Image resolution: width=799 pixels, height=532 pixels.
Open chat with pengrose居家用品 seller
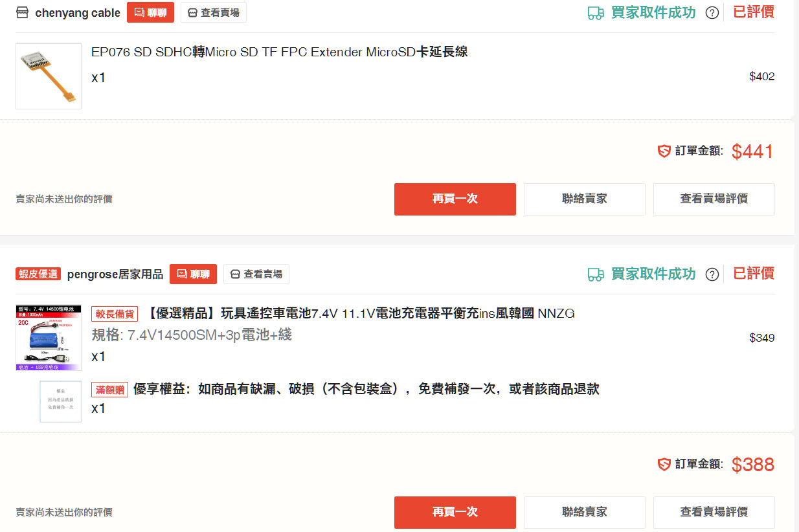point(193,274)
